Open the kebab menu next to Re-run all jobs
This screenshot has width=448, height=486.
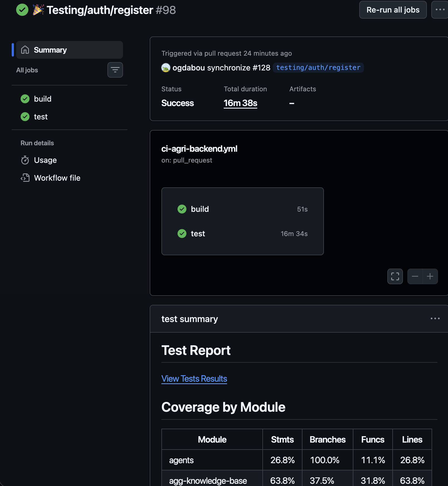coord(440,10)
